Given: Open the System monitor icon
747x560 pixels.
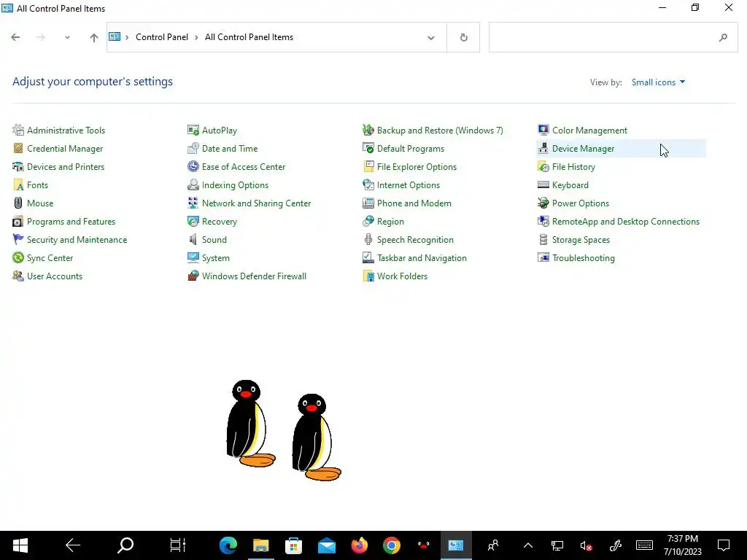Looking at the screenshot, I should 193,257.
